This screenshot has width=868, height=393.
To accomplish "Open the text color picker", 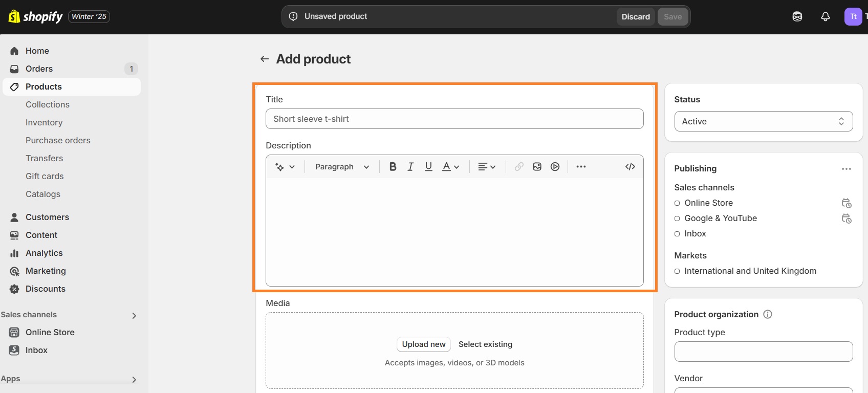I will (x=451, y=167).
